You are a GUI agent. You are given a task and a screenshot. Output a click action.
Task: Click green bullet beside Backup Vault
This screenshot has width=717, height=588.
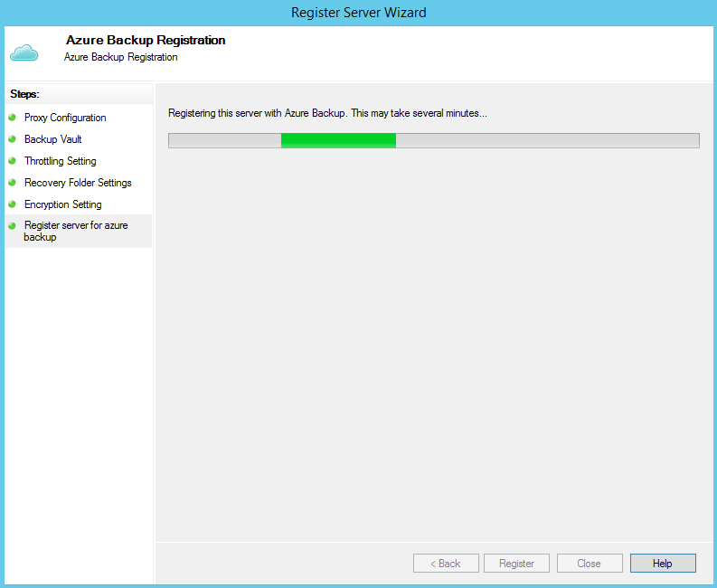[x=13, y=138]
